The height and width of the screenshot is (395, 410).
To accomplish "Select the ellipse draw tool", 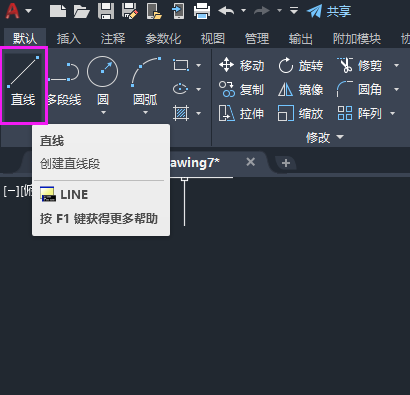I will click(180, 89).
